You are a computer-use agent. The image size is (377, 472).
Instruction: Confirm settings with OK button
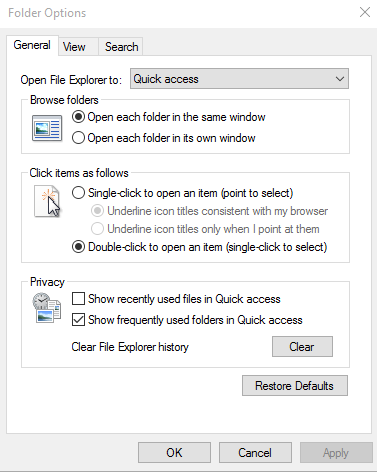pos(174,453)
